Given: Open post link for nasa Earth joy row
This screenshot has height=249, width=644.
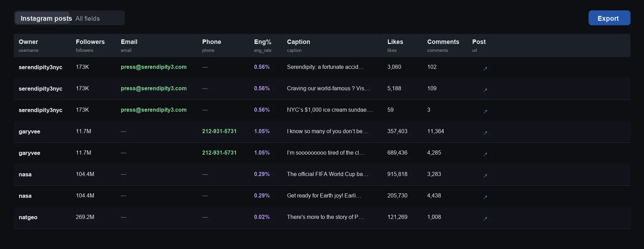Looking at the screenshot, I should 485,197.
